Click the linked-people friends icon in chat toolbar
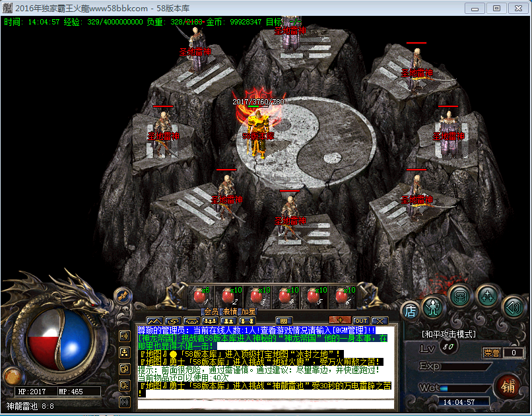 pyautogui.click(x=247, y=321)
